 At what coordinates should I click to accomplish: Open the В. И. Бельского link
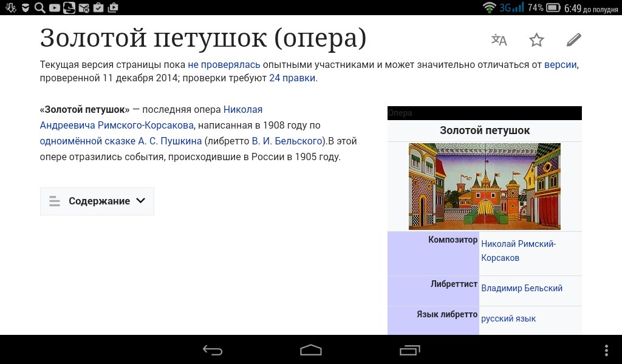pos(287,141)
